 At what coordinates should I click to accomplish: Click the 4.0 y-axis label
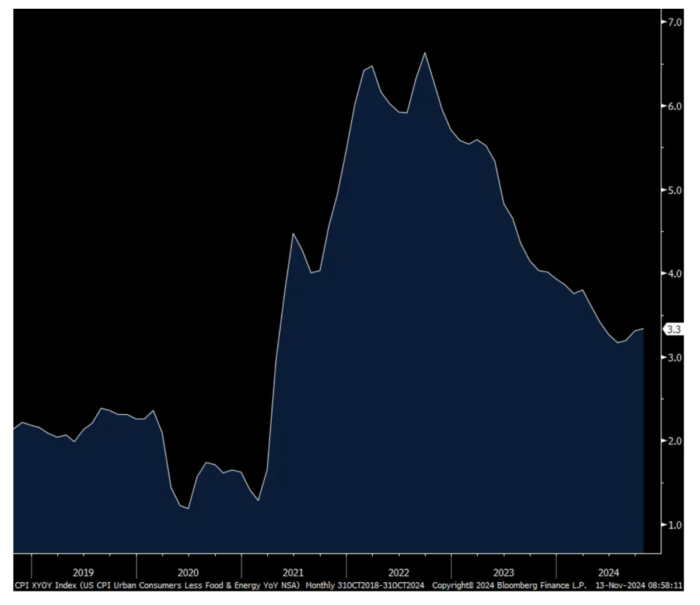pos(674,274)
